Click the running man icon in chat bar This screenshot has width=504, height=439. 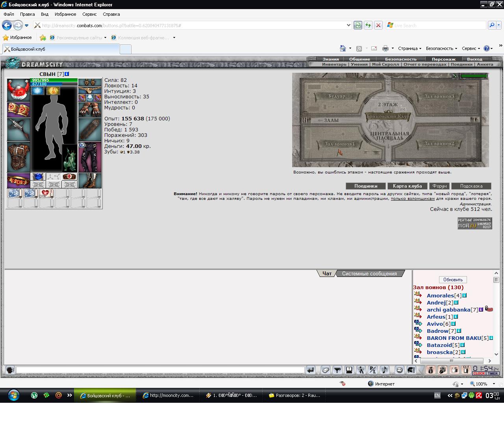click(x=361, y=370)
